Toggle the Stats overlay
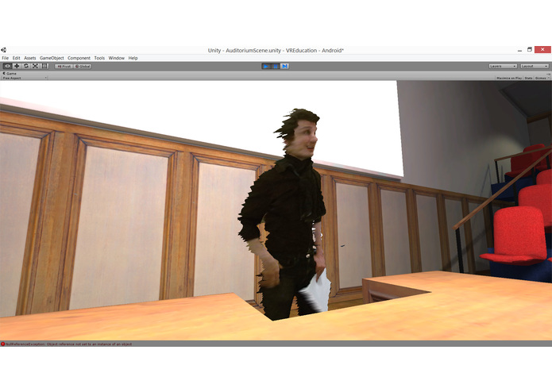Screen dimensions: 552x392 coord(528,78)
